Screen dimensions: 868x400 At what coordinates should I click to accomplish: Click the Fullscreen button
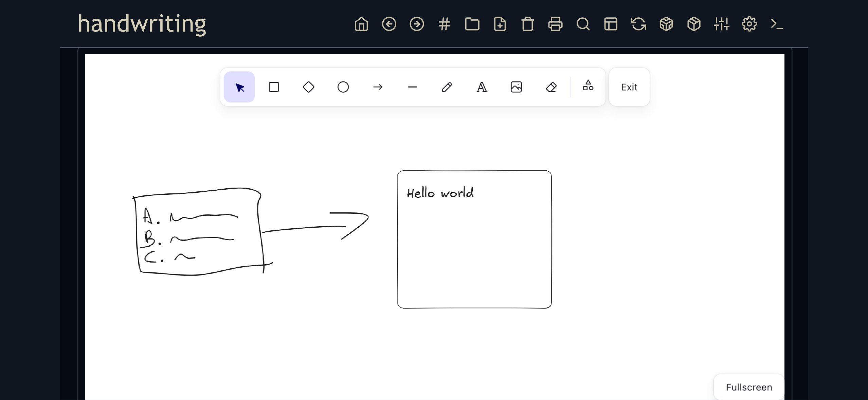click(749, 387)
